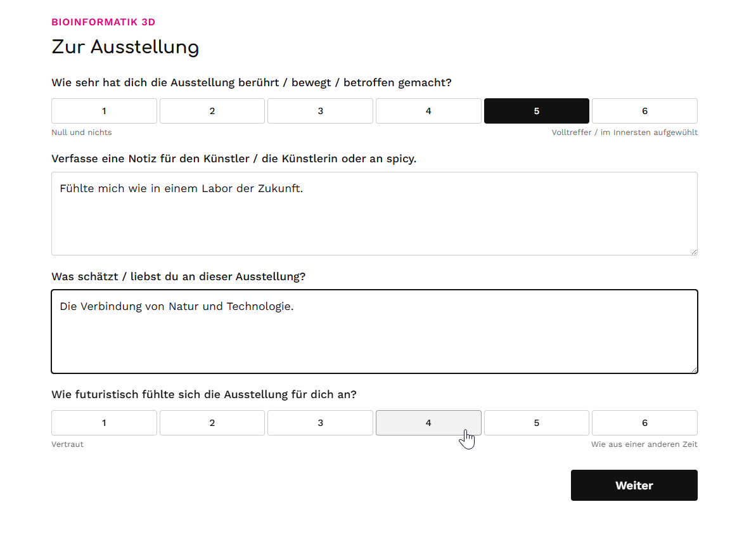Click the prompt 'Verfasse eine Notiz für den Künstler'
The height and width of the screenshot is (542, 756).
point(234,158)
